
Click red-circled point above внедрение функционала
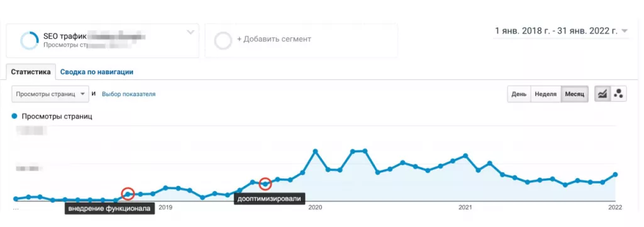click(x=128, y=194)
